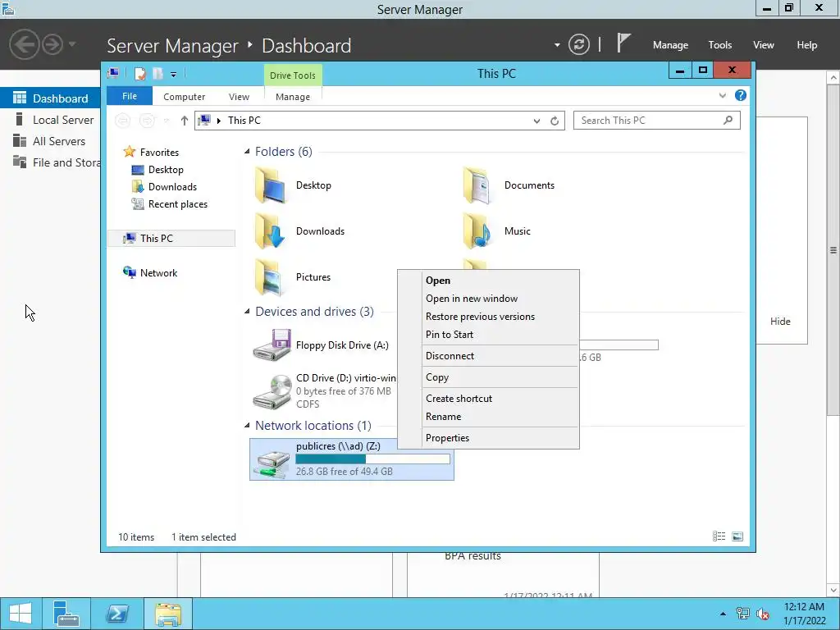Open Server Manager from taskbar
The width and height of the screenshot is (840, 630).
point(66,614)
